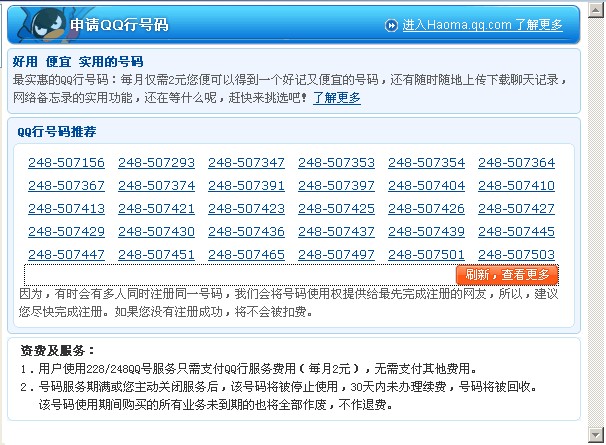Open number link 248-507436
Image resolution: width=606 pixels, height=445 pixels.
point(247,232)
